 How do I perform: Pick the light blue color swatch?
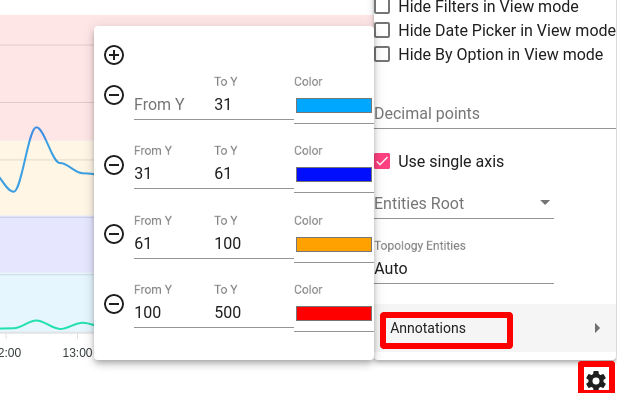334,105
